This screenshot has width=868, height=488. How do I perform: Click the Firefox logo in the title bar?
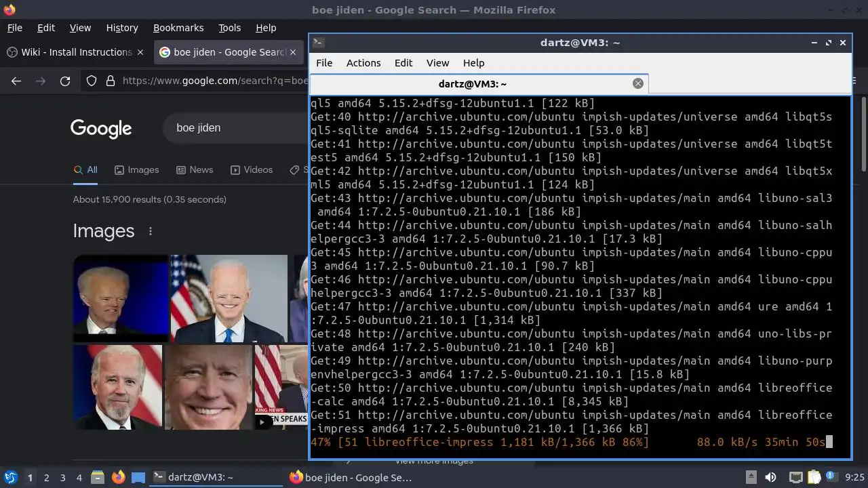[x=9, y=9]
